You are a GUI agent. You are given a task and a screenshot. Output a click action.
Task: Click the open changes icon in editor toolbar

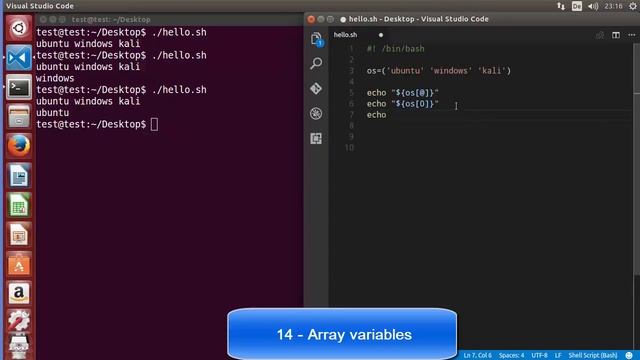pyautogui.click(x=600, y=35)
